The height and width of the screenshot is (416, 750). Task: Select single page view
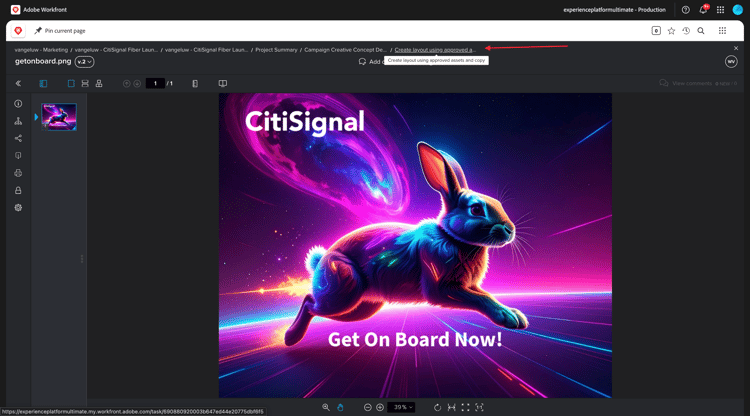71,83
